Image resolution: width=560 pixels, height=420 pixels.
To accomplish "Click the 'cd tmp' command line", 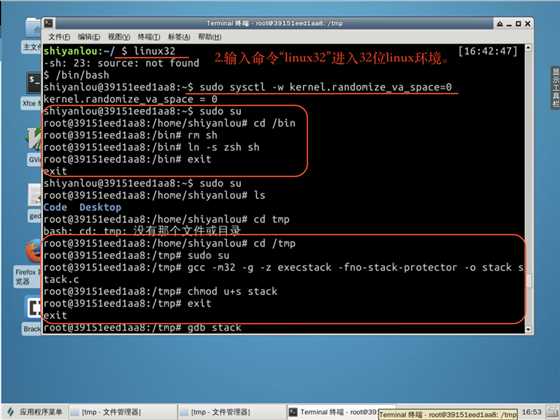I will click(x=166, y=219).
